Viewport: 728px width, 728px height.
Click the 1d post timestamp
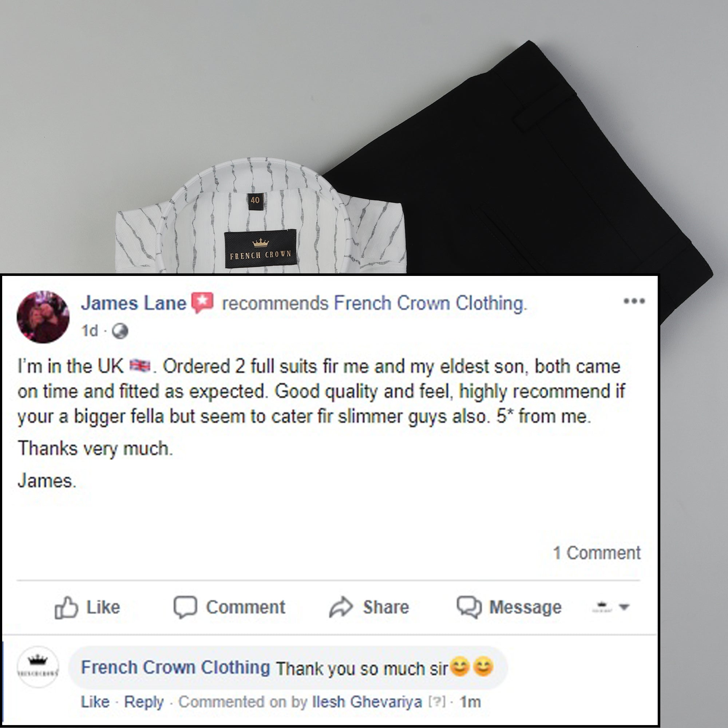[x=90, y=331]
